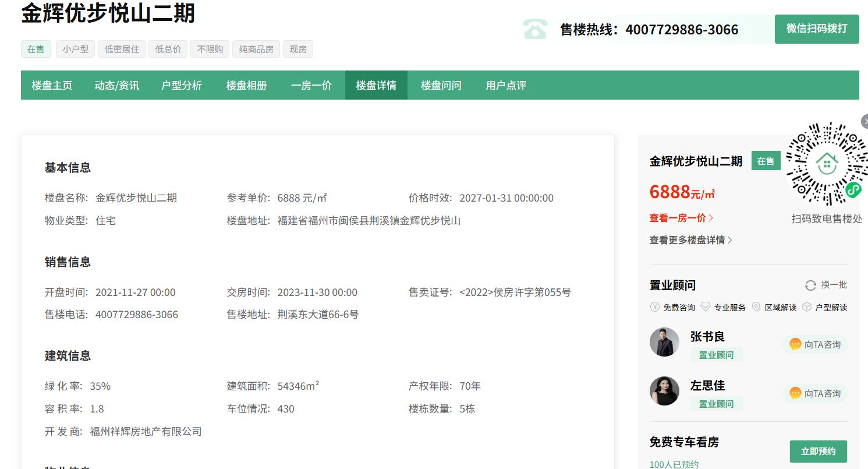This screenshot has height=469, width=868.
Task: Click the 扫码致电售楼处 caption
Action: [x=827, y=218]
